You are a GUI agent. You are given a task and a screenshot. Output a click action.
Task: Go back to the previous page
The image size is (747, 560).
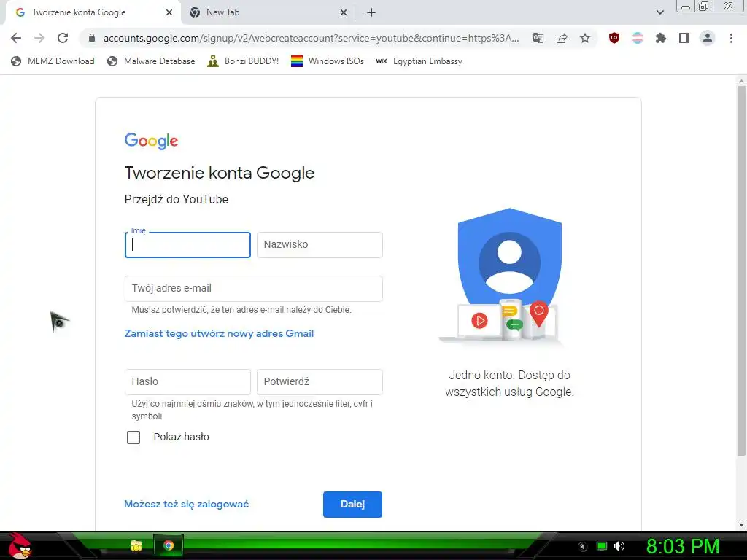[x=16, y=38]
